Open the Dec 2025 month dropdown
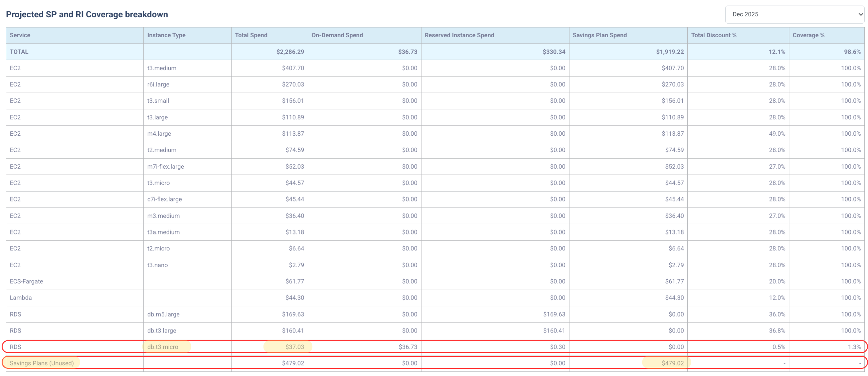The width and height of the screenshot is (868, 376). pyautogui.click(x=794, y=14)
